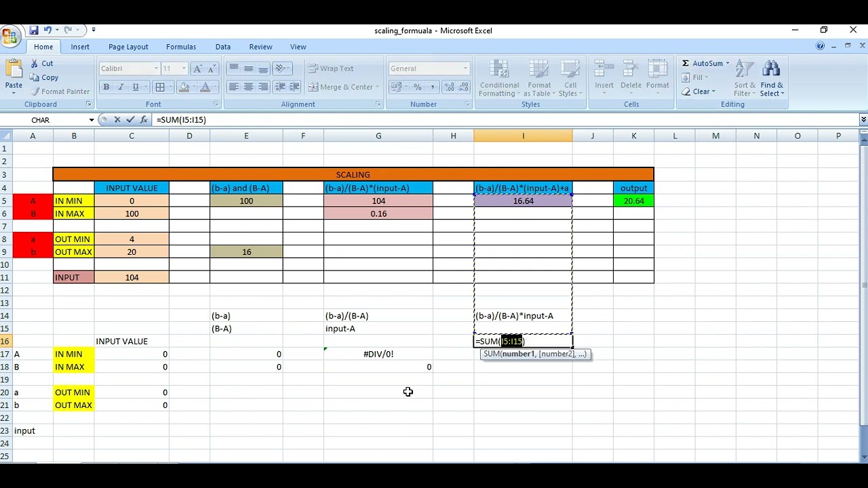Viewport: 868px width, 488px height.
Task: Open Find & Select binoculars menu
Action: [x=772, y=79]
